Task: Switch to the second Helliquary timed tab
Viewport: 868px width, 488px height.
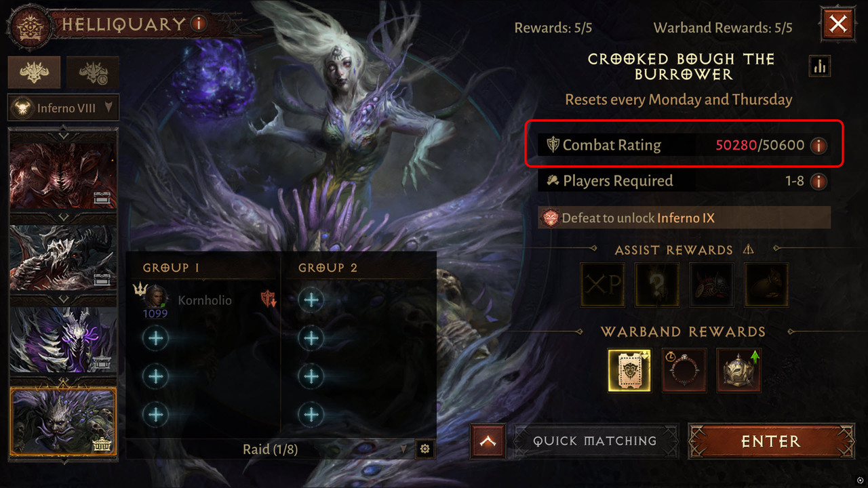Action: click(94, 72)
